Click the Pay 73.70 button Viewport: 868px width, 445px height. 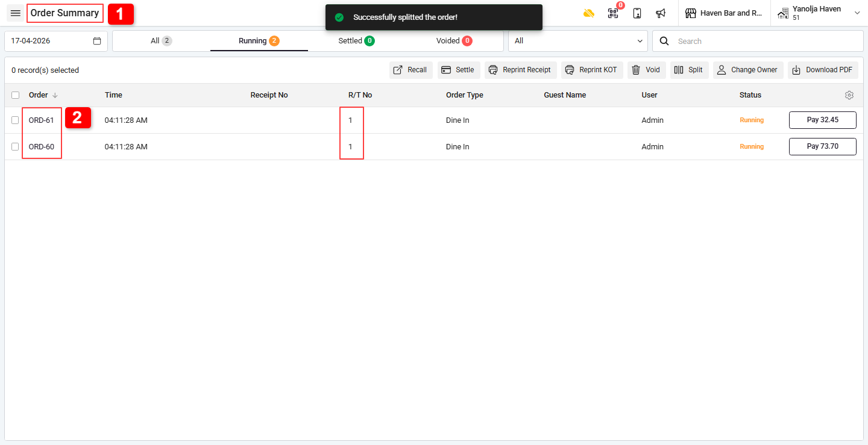823,146
